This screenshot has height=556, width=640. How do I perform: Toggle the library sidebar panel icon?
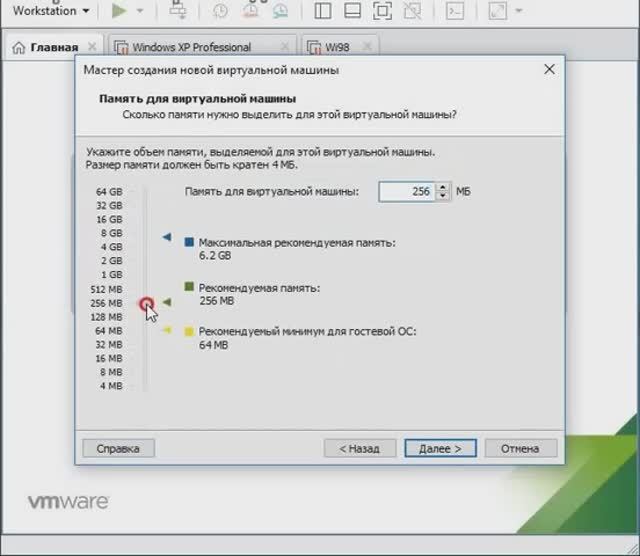(x=322, y=11)
